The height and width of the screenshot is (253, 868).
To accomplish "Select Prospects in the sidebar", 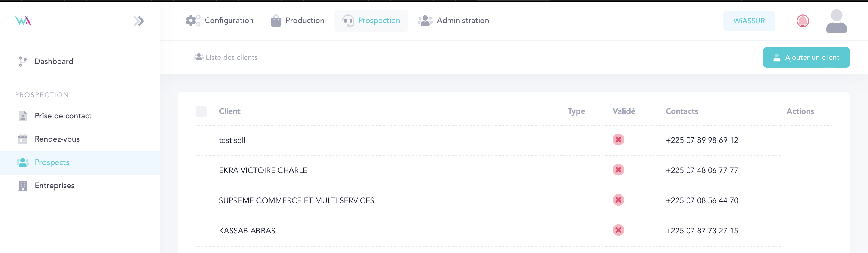I will point(52,162).
